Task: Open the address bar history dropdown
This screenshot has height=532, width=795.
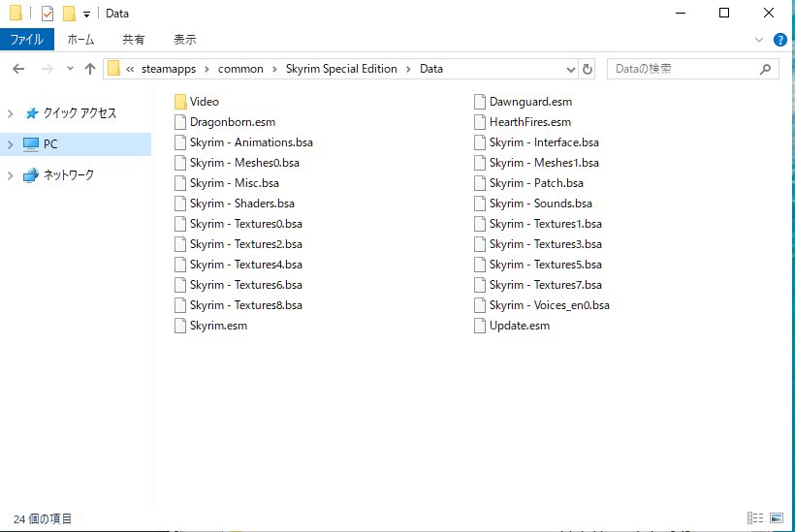Action: coord(570,70)
